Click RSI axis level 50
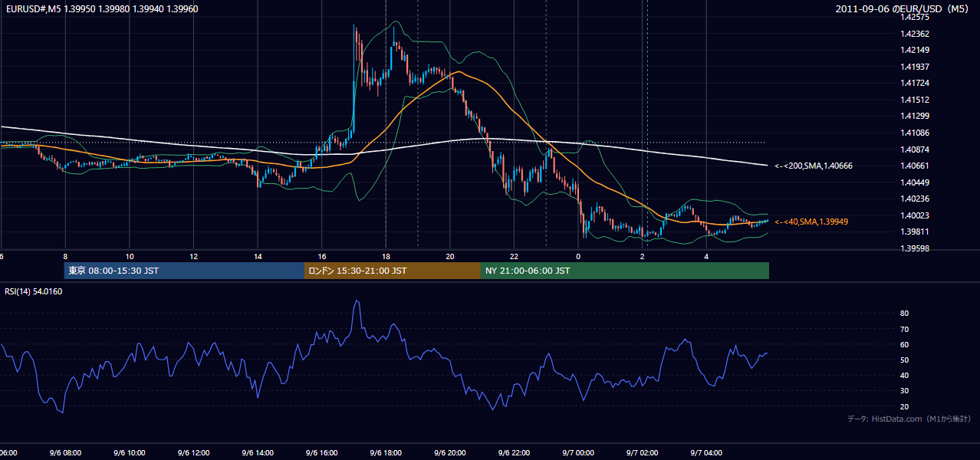 click(x=905, y=360)
